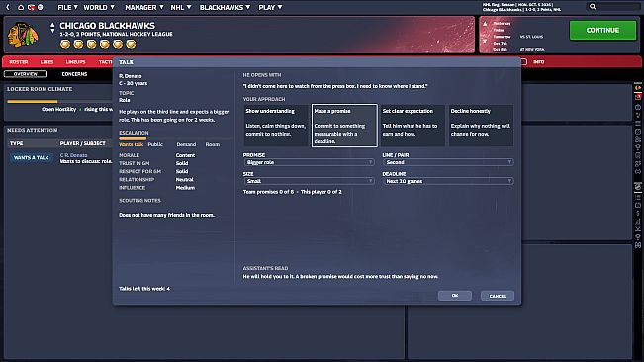The image size is (644, 362).
Task: Click the Talks left this week: 4 text
Action: [x=144, y=289]
